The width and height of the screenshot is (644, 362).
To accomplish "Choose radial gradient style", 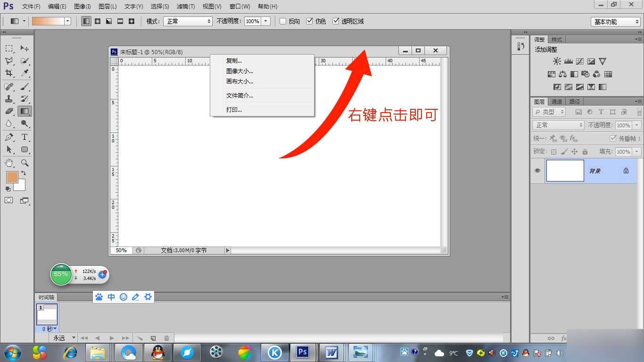I will pos(98,21).
